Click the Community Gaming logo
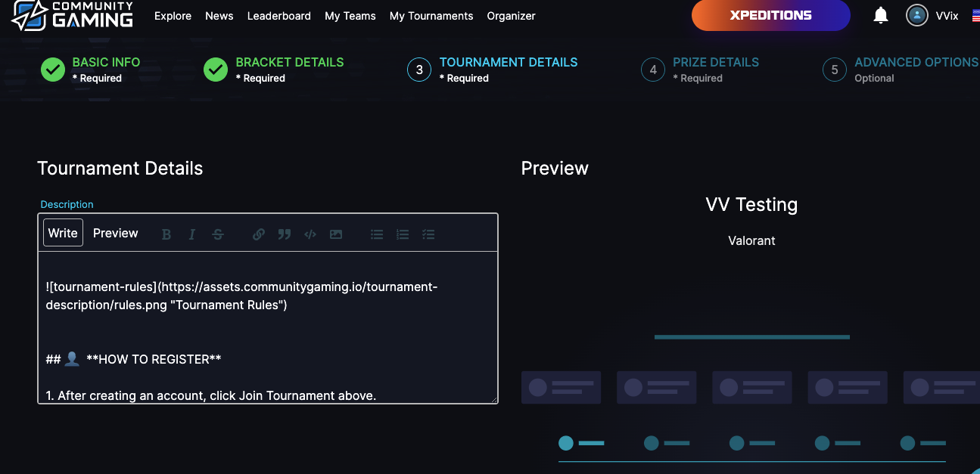 [73, 15]
